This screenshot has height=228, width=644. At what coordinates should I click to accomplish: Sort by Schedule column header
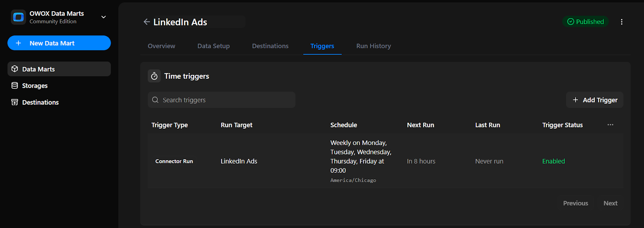344,125
